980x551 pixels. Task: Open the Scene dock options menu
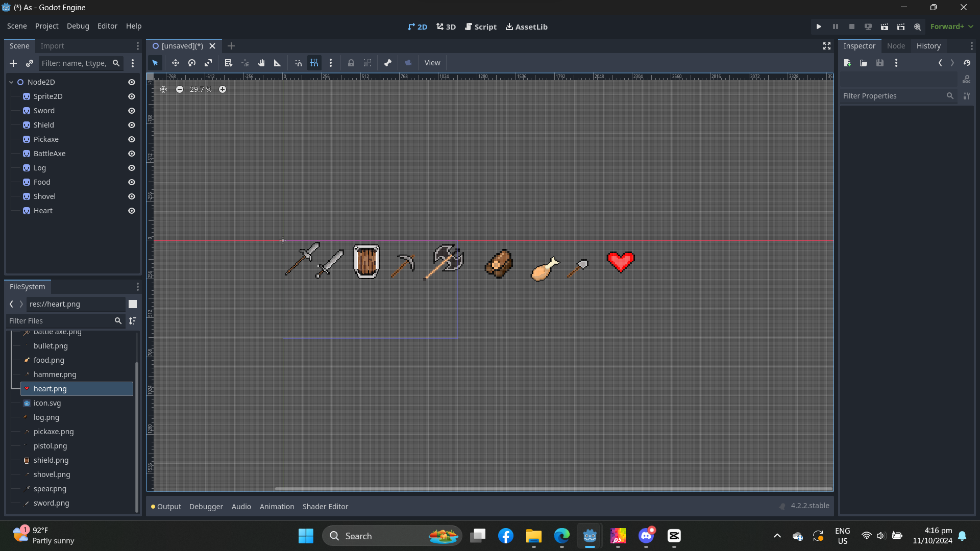(137, 46)
